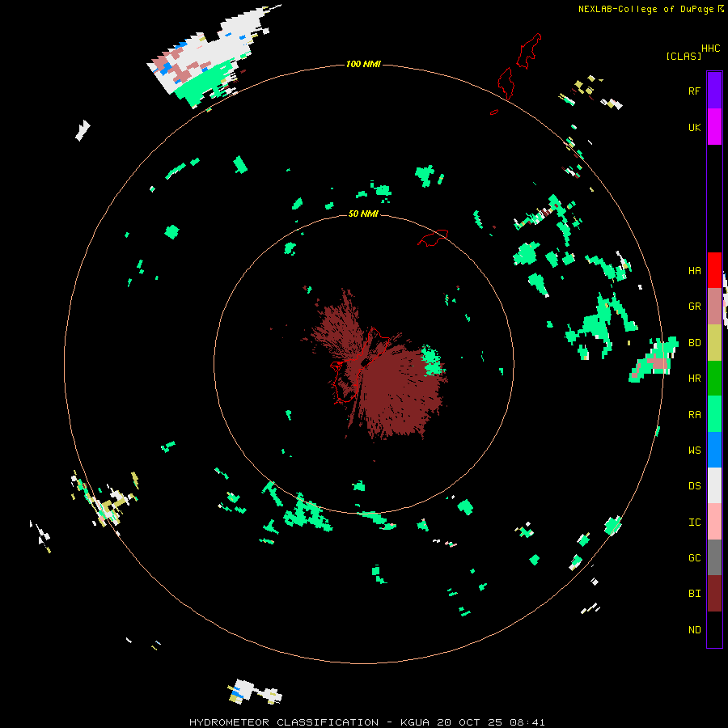The image size is (728, 728).
Task: Click the HHC product code label
Action: click(x=710, y=49)
